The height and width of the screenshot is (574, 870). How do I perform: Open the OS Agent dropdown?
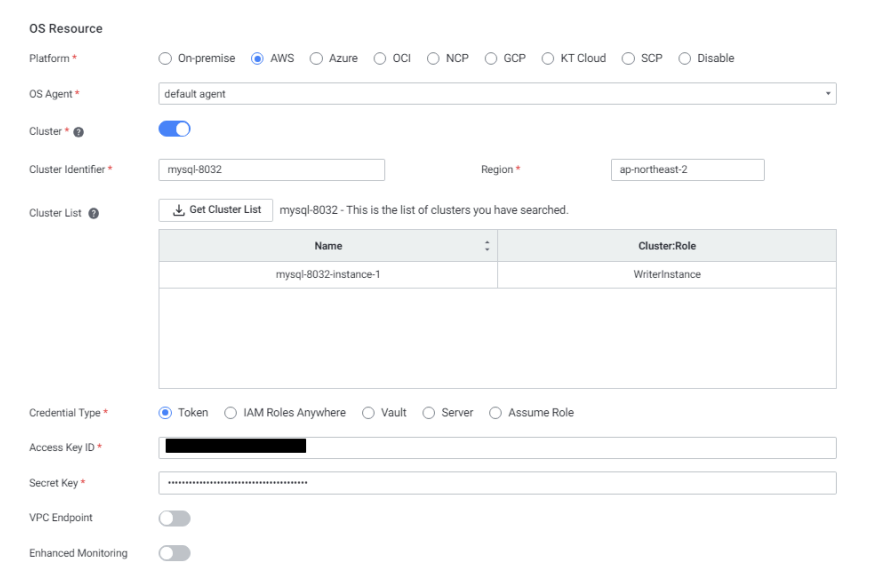coord(497,93)
